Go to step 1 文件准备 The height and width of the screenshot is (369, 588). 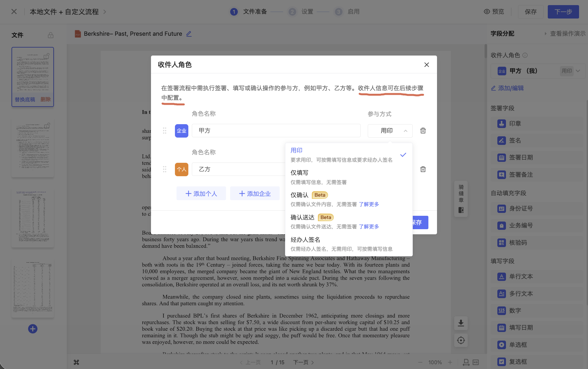click(x=249, y=12)
